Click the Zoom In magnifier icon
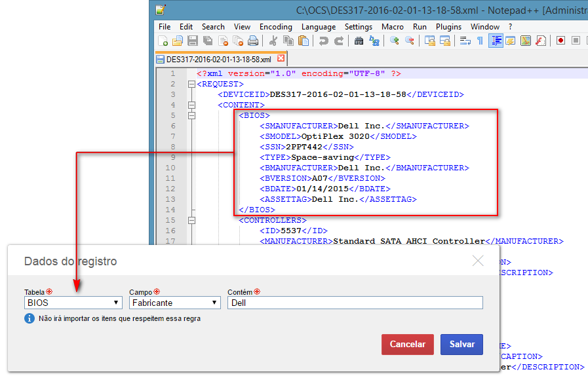This screenshot has height=376, width=588. 394,41
